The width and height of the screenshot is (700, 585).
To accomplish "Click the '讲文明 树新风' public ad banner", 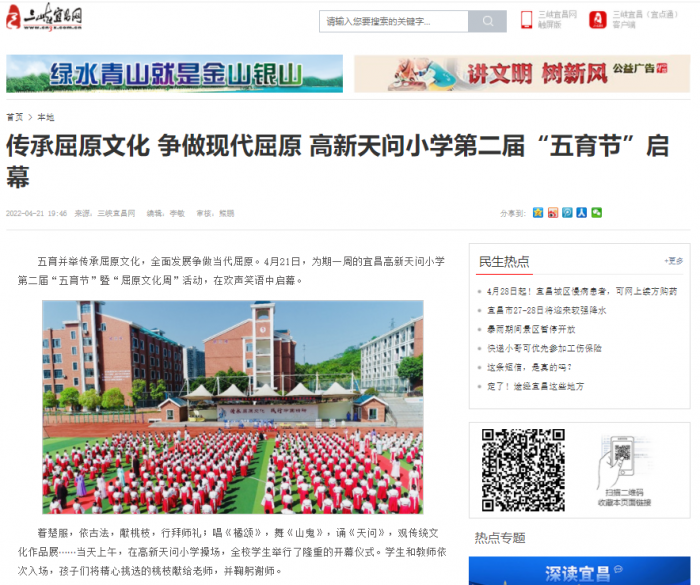I will point(521,73).
